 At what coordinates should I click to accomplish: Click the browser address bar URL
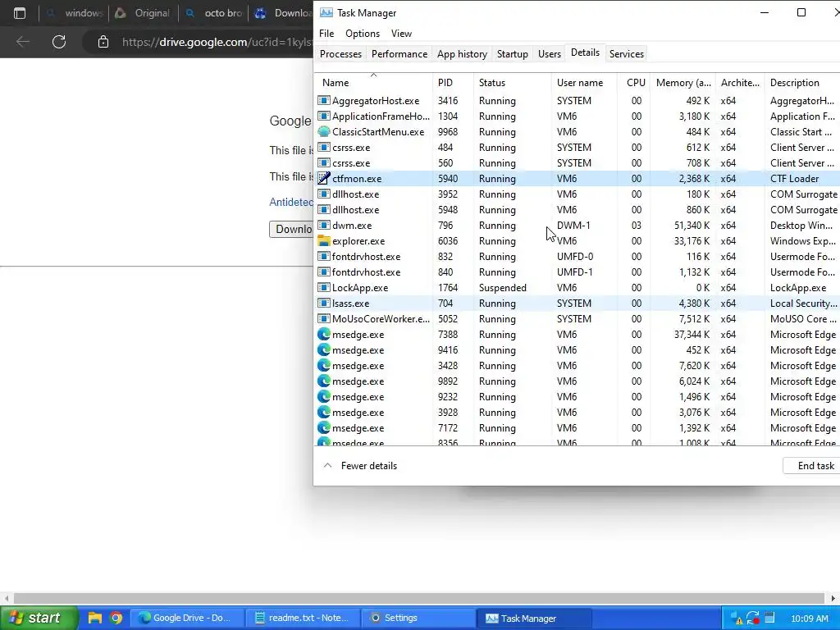[x=217, y=42]
